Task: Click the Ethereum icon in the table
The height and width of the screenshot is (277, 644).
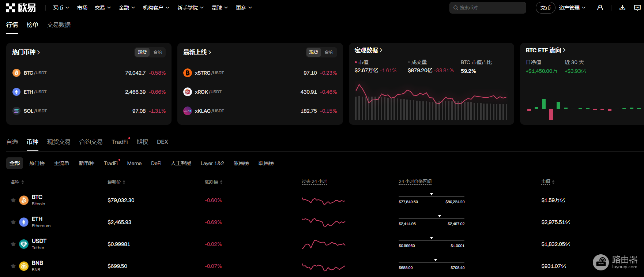Action: (24, 222)
